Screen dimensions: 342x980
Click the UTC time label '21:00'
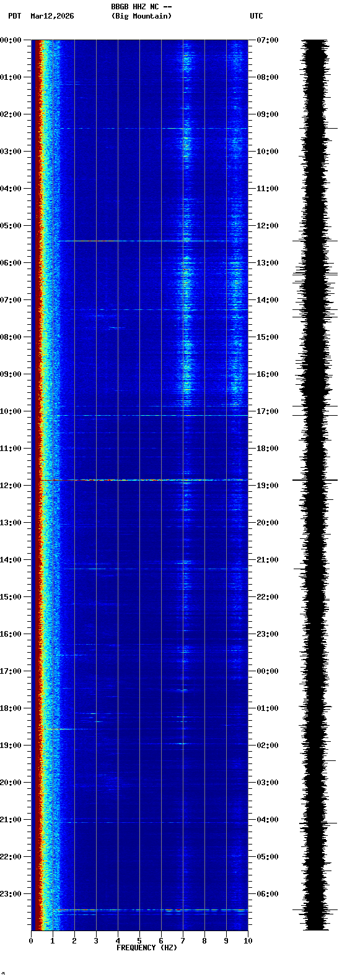268,560
